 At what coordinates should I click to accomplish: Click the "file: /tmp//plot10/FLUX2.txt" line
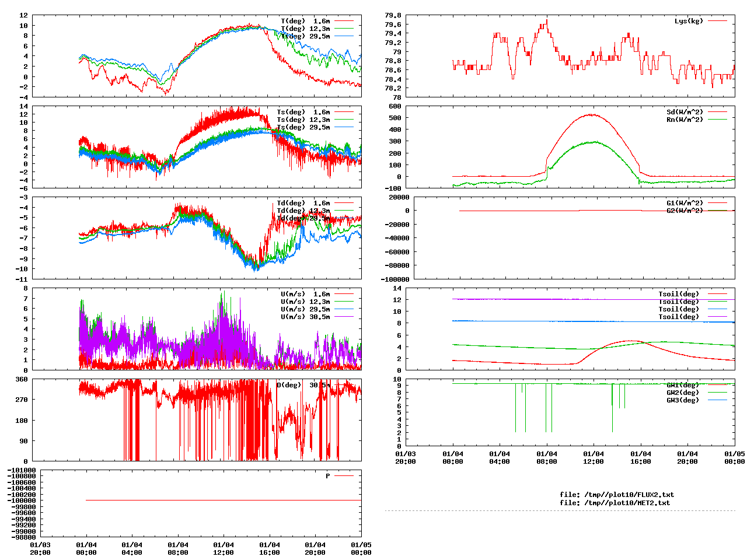coord(617,495)
